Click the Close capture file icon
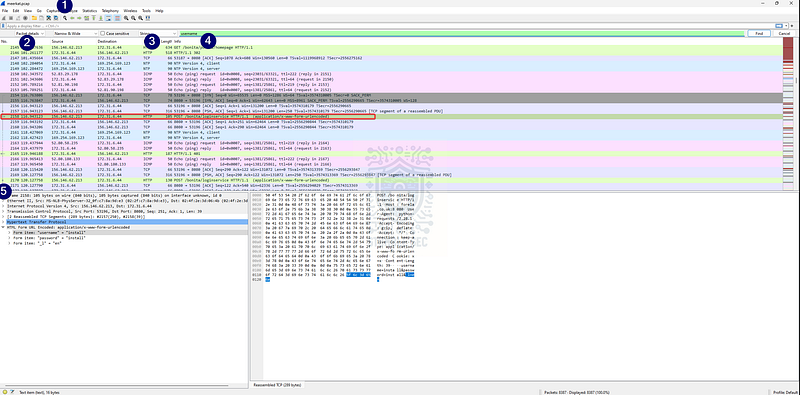This screenshot has width=800, height=395. (48, 18)
